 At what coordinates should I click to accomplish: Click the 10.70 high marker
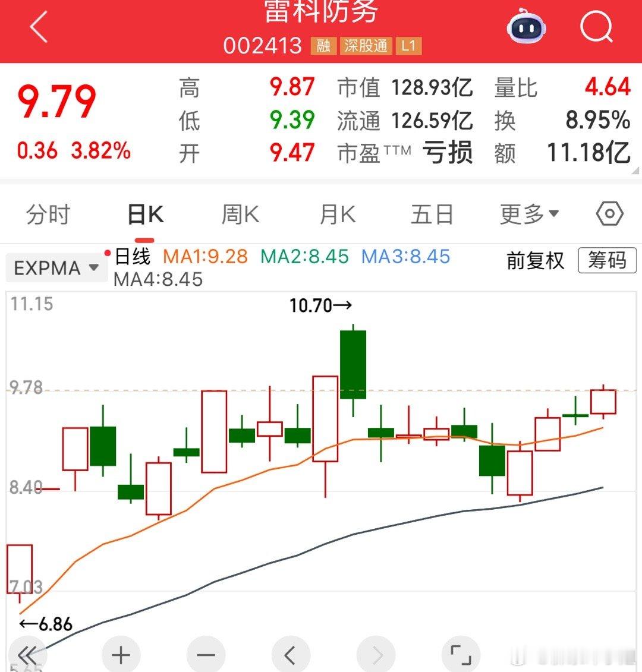320,305
